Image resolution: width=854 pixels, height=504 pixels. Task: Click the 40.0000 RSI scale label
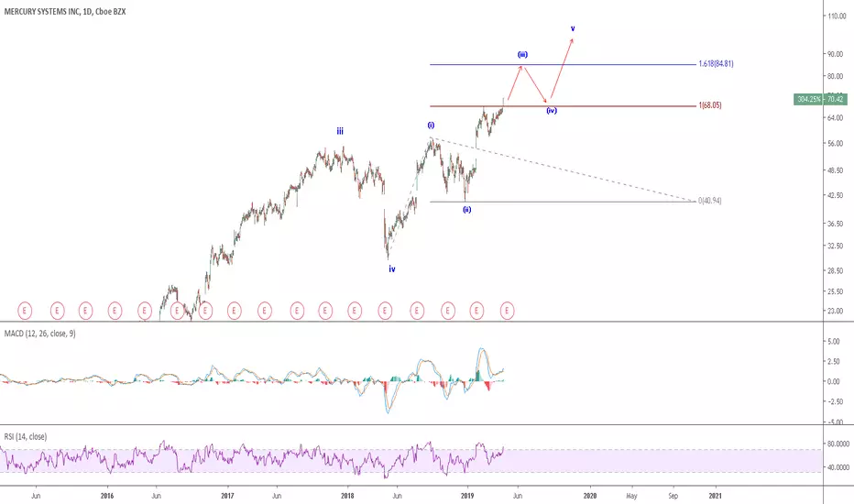[x=838, y=467]
